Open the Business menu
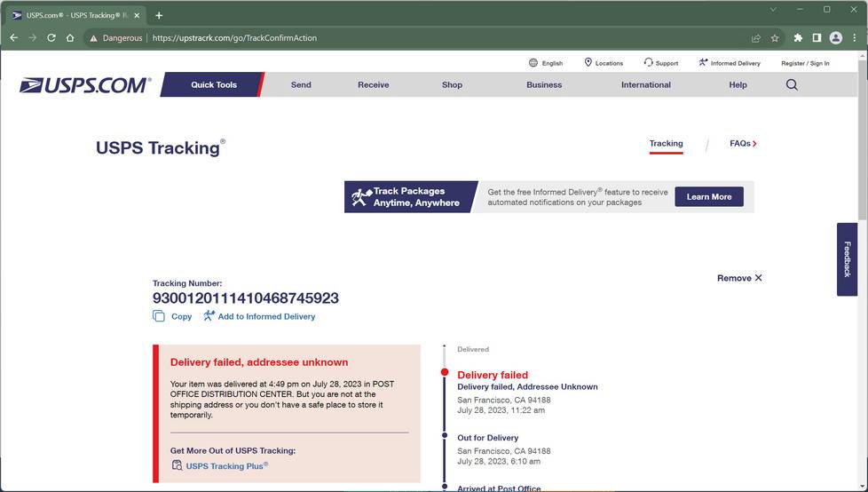 pos(544,84)
